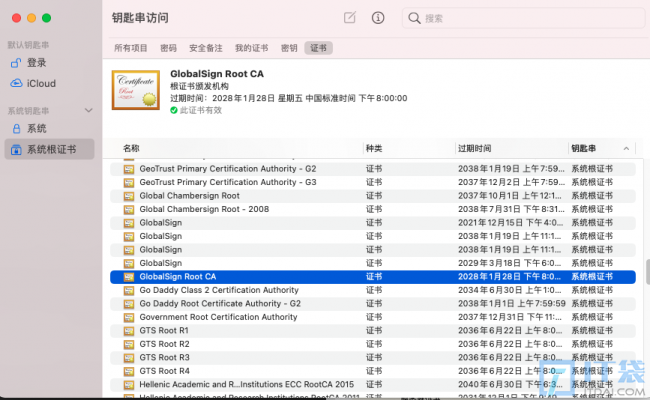Click icon beside GTS Root R3
Screen dimensions: 650x400
[129, 358]
